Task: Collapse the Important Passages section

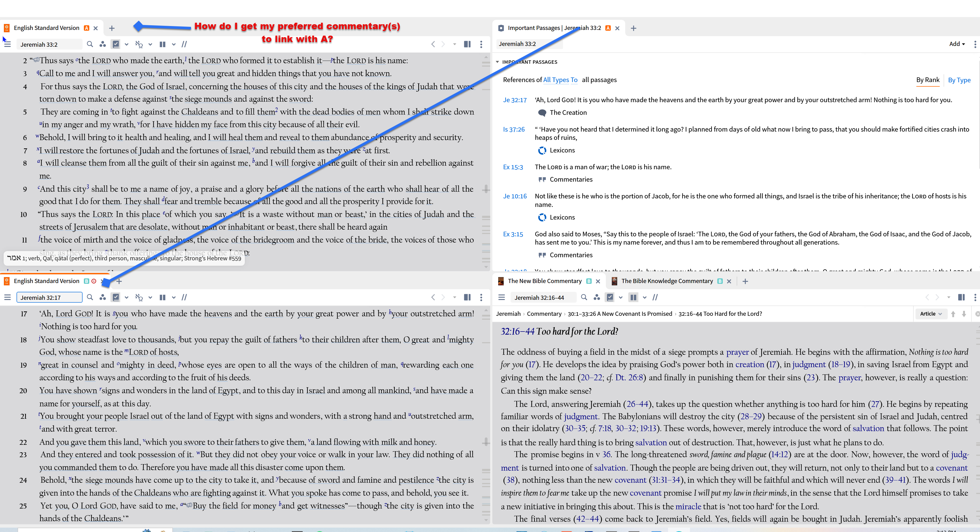Action: (x=497, y=62)
